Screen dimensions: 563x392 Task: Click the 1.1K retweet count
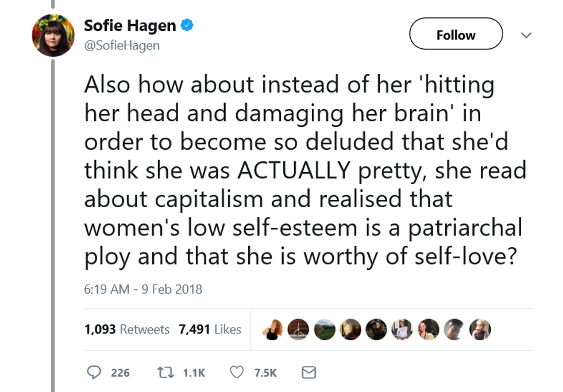(x=194, y=373)
